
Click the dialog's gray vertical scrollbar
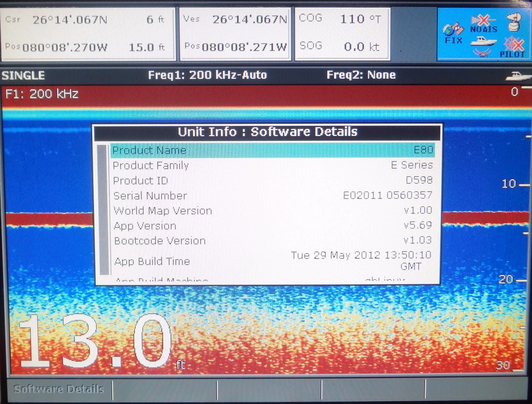pos(104,209)
